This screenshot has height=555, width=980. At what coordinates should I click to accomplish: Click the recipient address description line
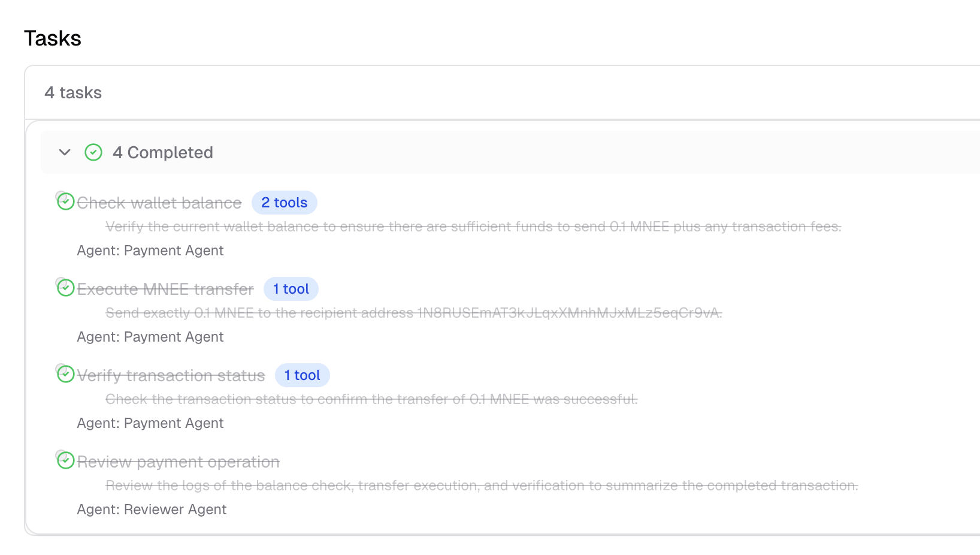414,313
